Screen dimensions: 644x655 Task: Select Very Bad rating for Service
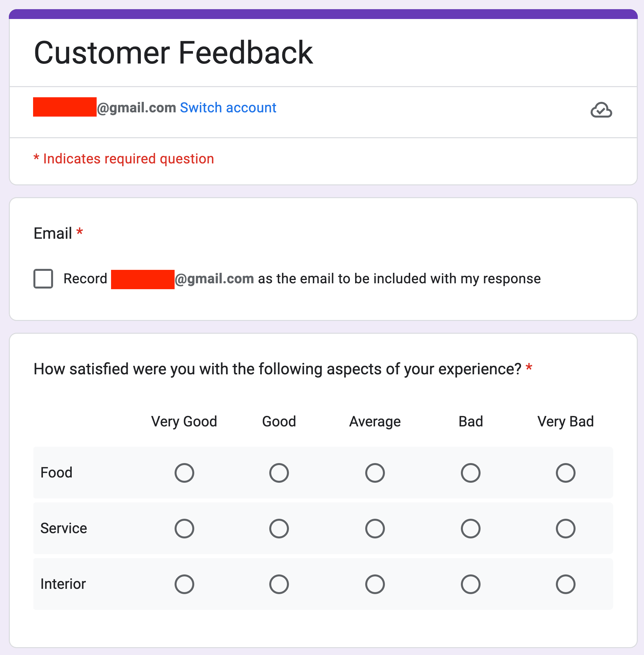pos(566,529)
